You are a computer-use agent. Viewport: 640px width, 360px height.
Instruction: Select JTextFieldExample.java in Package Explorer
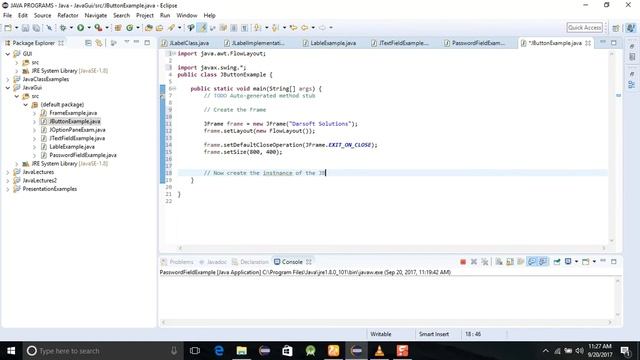pyautogui.click(x=77, y=138)
